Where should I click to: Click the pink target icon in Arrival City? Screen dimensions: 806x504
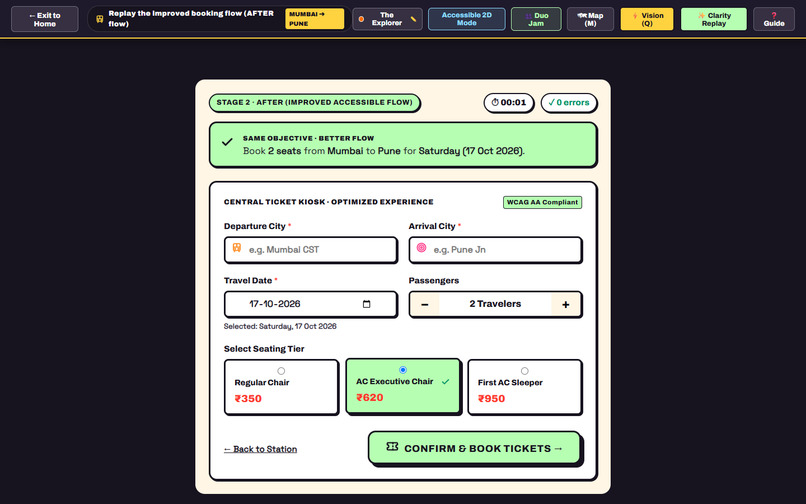tap(421, 247)
